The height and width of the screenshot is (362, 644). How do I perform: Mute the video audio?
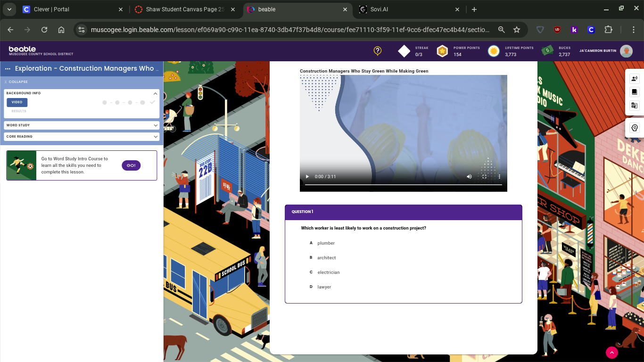click(469, 176)
